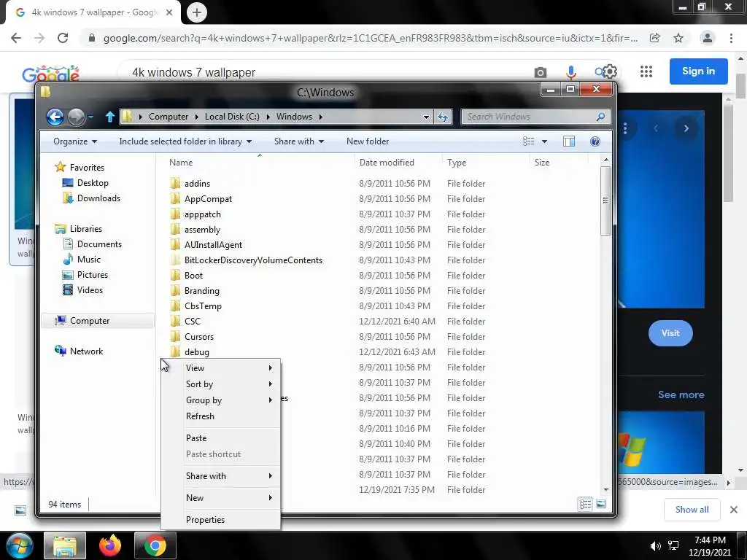
Task: Close the downloads bar
Action: [x=734, y=510]
